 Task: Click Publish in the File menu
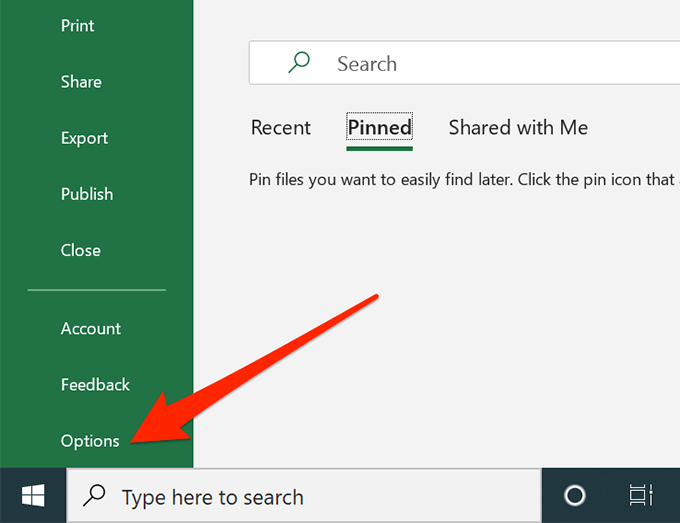pos(87,194)
